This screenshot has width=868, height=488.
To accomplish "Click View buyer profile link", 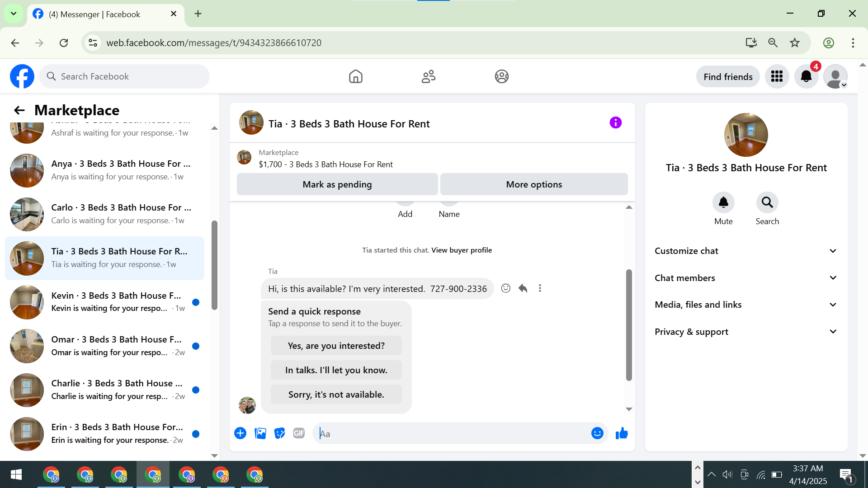I will (461, 250).
